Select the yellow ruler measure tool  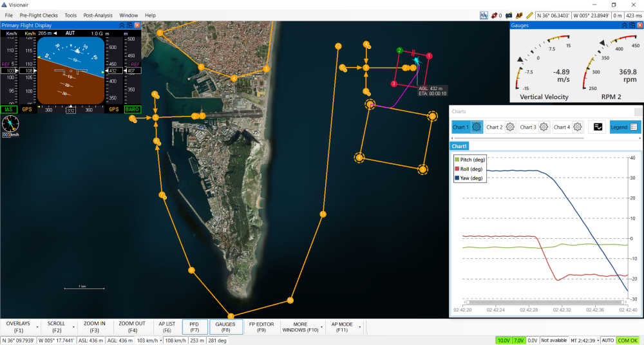click(x=529, y=15)
